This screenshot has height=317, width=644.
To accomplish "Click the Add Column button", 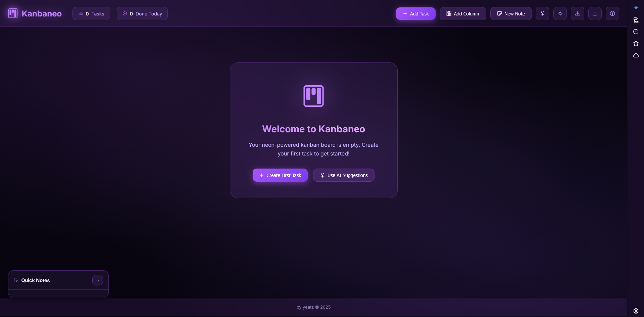I will pyautogui.click(x=462, y=13).
